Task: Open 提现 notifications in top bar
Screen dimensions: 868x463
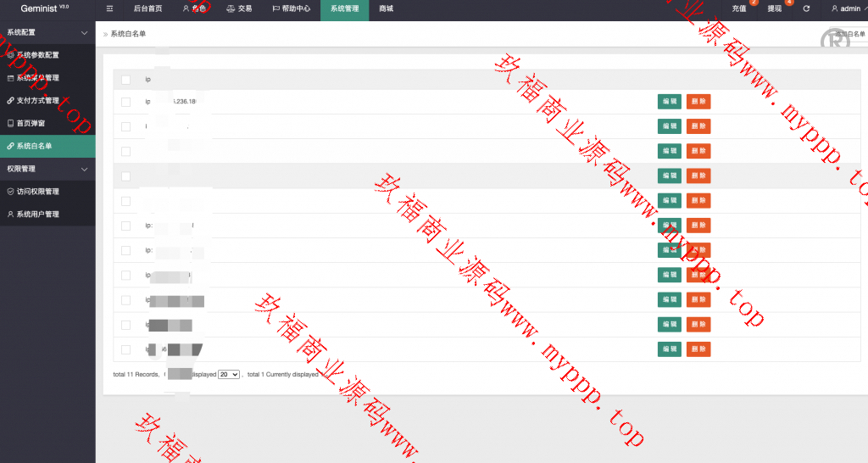Action: point(775,8)
